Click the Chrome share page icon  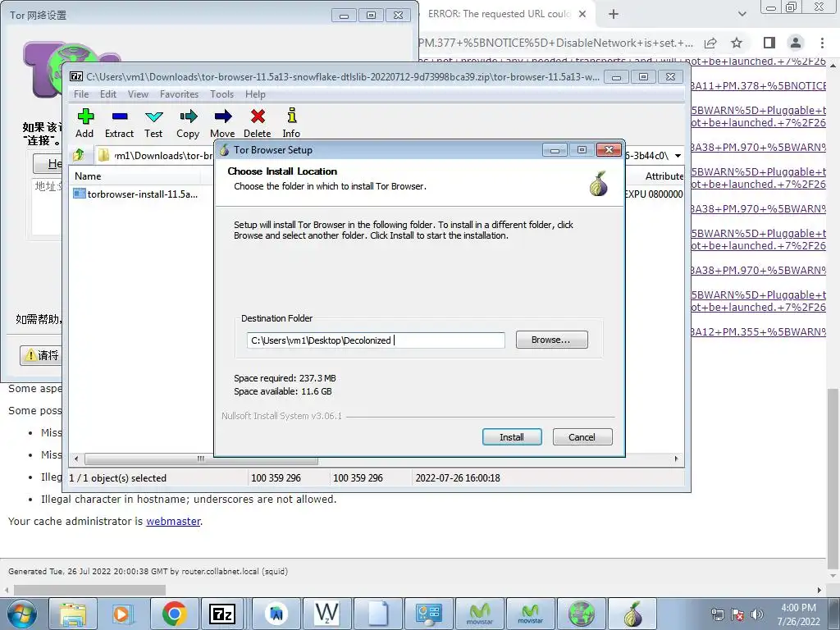pyautogui.click(x=710, y=43)
